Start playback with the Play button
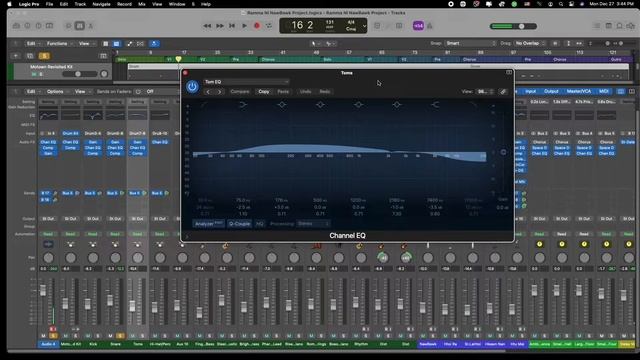The height and width of the screenshot is (360, 640). coord(244,26)
